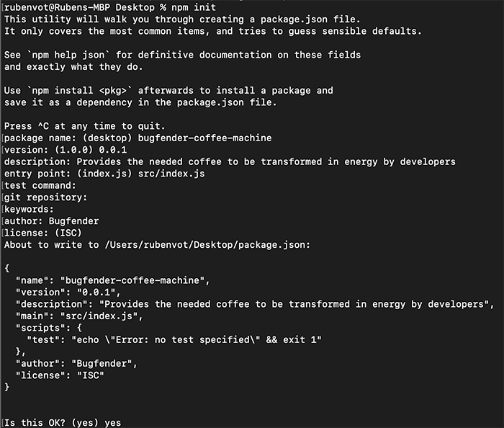Click the keywords prompt line
The width and height of the screenshot is (504, 428).
coord(29,210)
